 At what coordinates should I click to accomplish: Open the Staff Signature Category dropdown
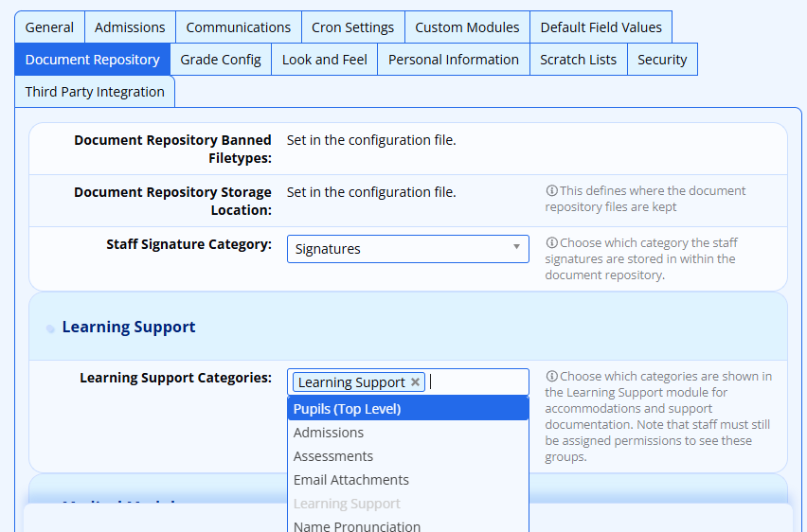[407, 249]
